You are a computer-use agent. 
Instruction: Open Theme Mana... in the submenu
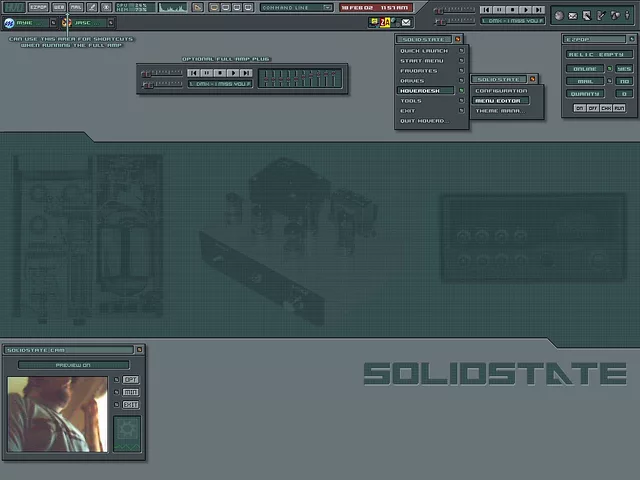coord(500,111)
